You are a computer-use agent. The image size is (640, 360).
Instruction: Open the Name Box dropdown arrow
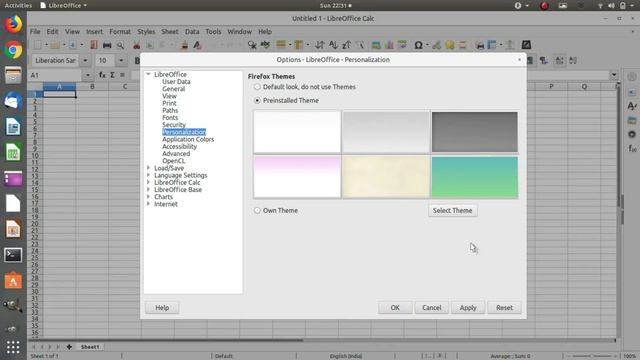pos(88,75)
